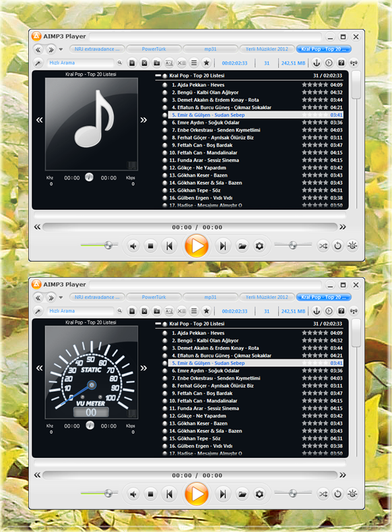Open the sun-shaped effects icon in music note window
Image resolution: width=392 pixels, height=532 pixels.
click(352, 245)
